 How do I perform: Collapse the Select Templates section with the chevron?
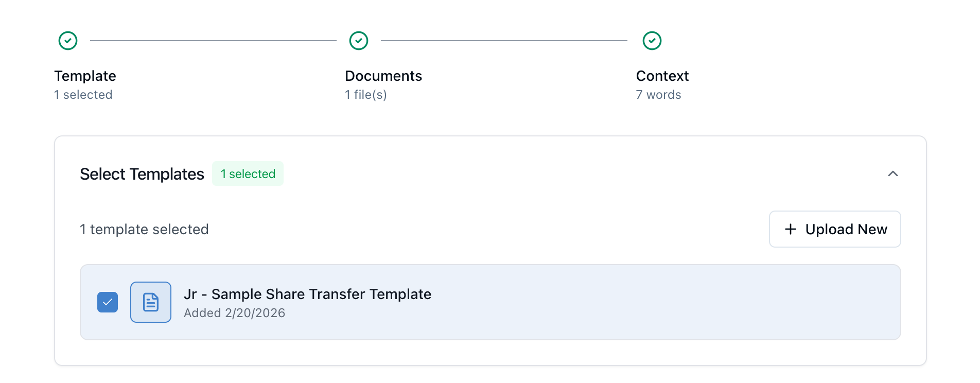(893, 174)
